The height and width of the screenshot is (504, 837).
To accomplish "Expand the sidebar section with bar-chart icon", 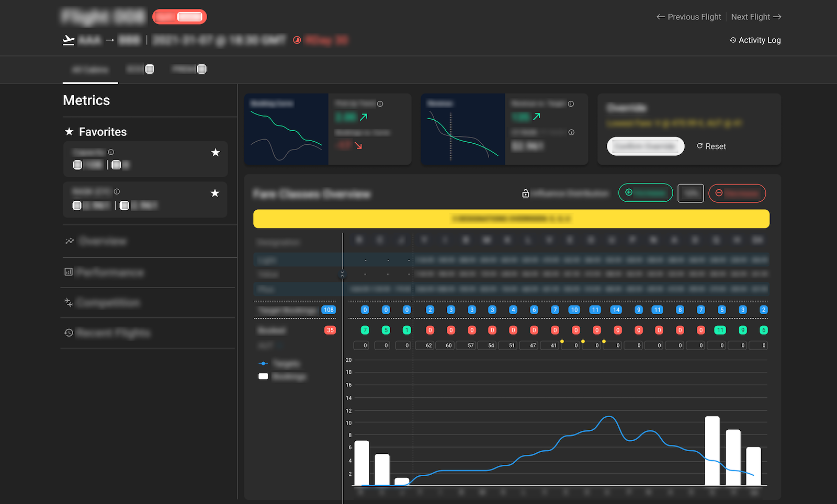I will (x=69, y=272).
